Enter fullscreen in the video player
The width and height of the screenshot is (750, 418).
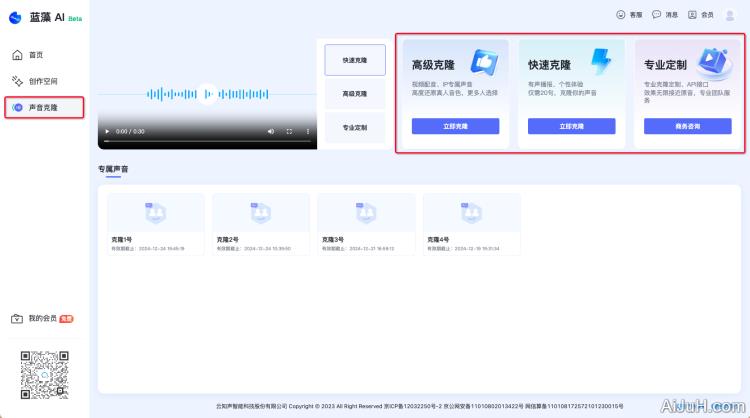(290, 132)
